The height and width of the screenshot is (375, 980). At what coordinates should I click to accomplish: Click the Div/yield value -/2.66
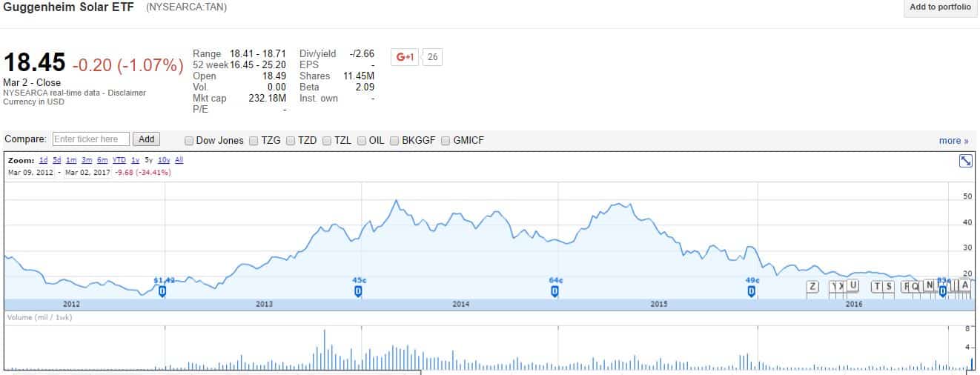coord(362,53)
